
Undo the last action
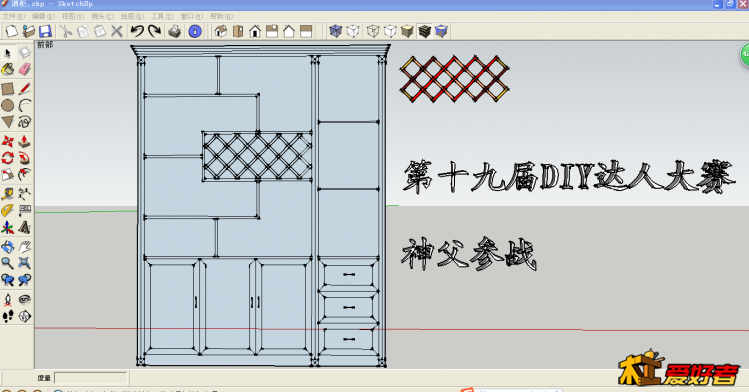[137, 32]
